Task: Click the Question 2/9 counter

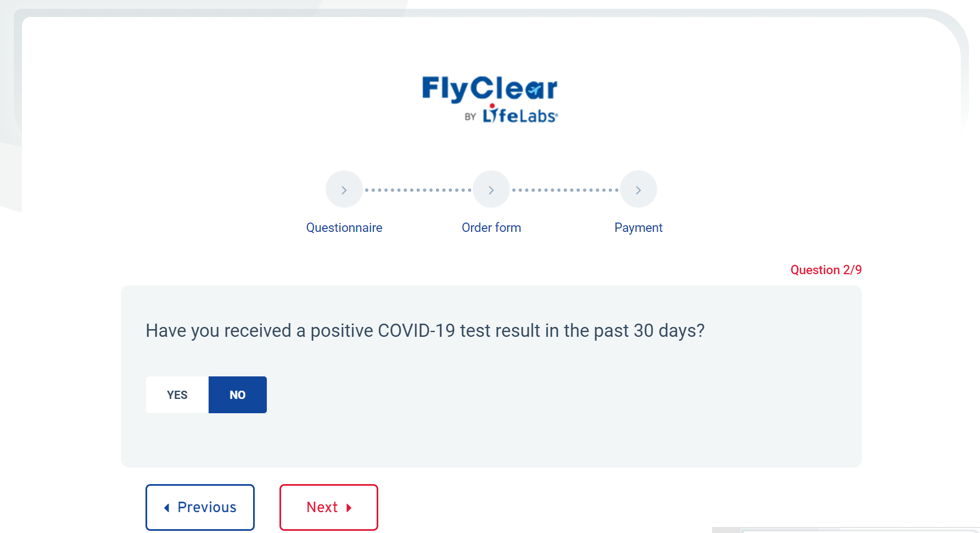Action: [x=826, y=270]
